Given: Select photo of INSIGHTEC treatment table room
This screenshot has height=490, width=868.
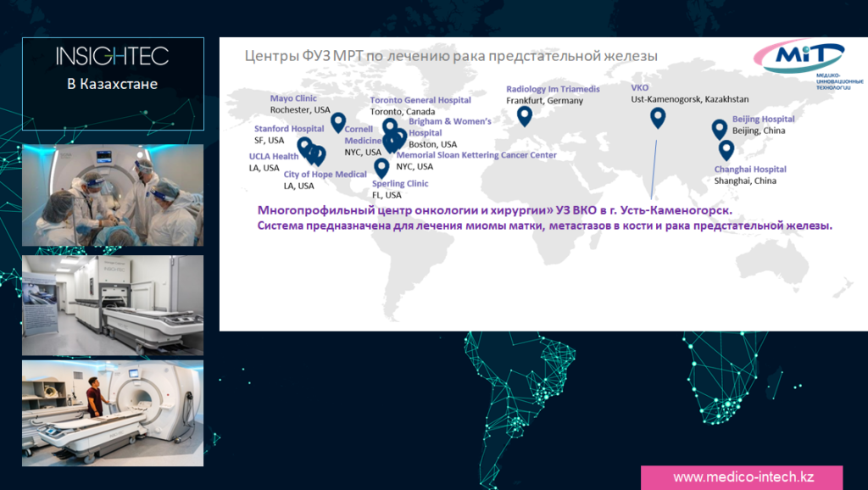Looking at the screenshot, I should (113, 305).
